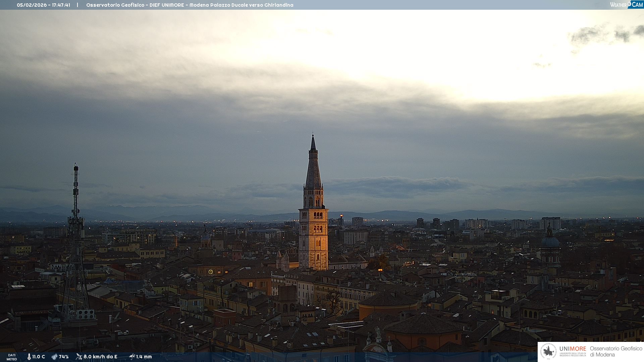Click the wind direction icon
The width and height of the screenshot is (644, 362).
[79, 357]
